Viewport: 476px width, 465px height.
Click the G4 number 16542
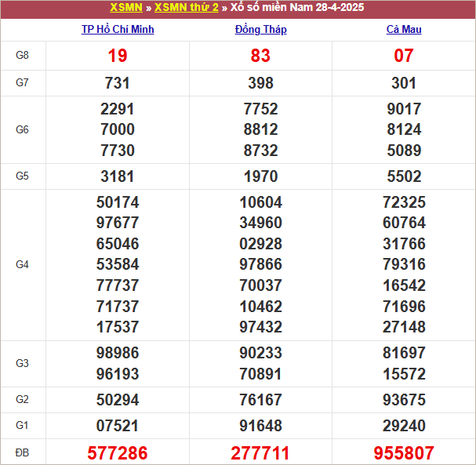[x=404, y=285]
